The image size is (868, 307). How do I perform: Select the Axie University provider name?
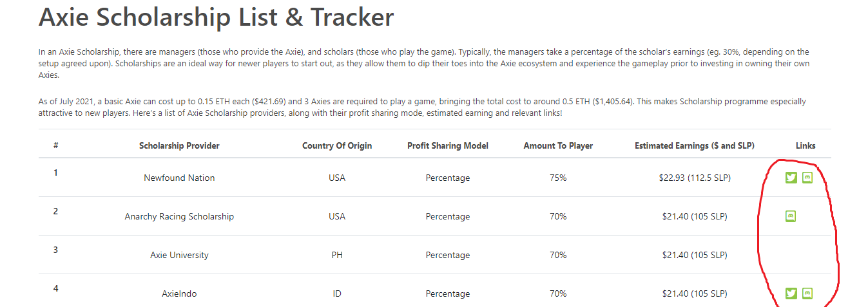[x=179, y=255]
